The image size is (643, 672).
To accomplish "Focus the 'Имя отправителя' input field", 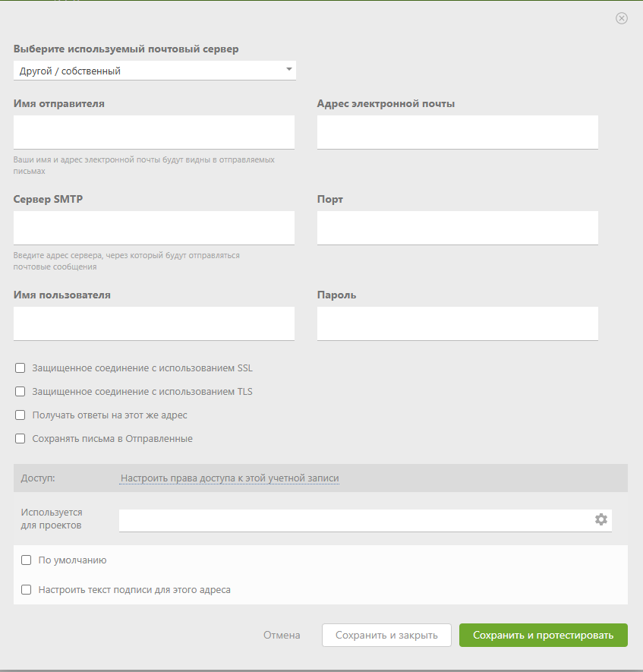I will [x=154, y=132].
